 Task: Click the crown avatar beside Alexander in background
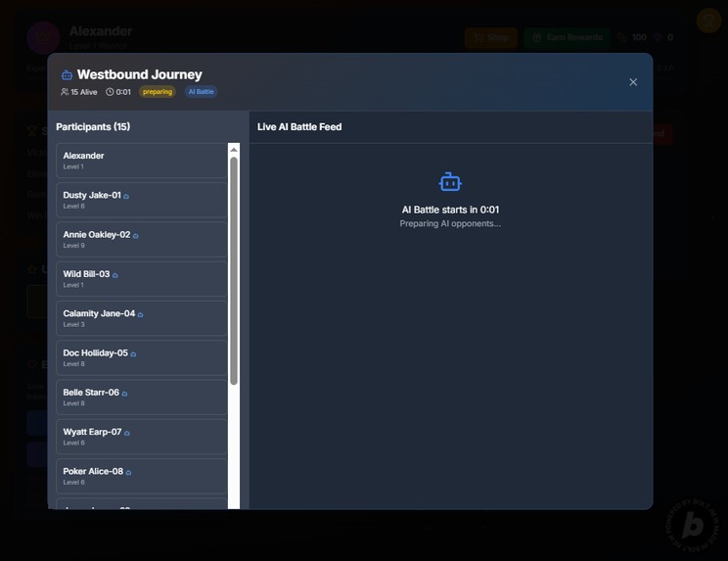click(x=43, y=37)
